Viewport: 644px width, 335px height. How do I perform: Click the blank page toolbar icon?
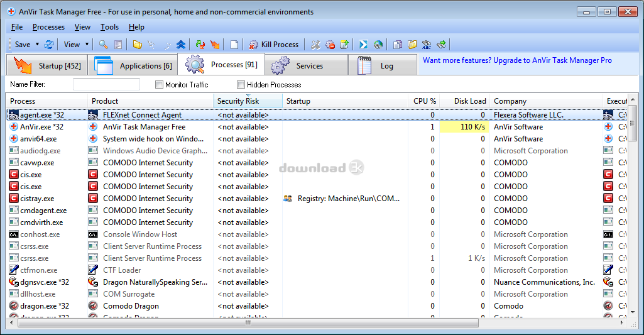(x=234, y=45)
